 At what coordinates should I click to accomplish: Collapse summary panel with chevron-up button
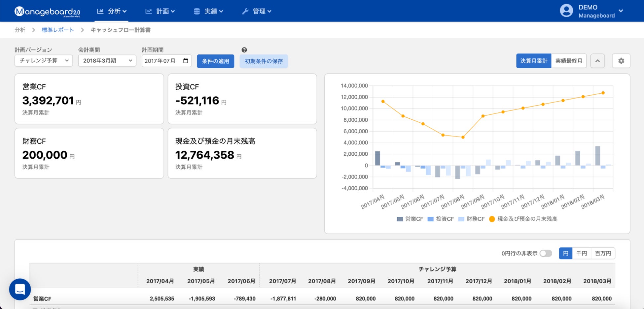coord(597,61)
